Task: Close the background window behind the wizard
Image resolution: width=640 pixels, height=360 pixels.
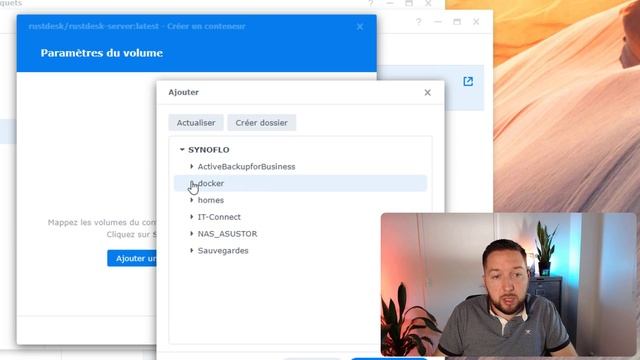Action: click(x=476, y=22)
